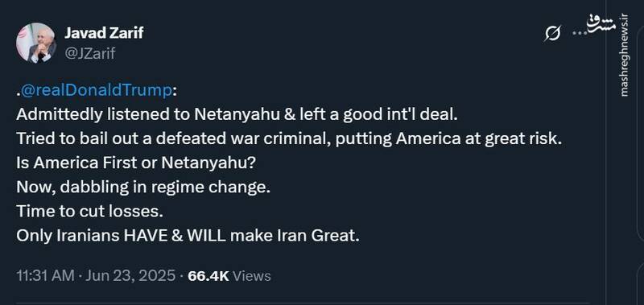This screenshot has width=644, height=305.
Task: Click 'Now, dabbling in regime change.' line
Action: [x=143, y=188]
